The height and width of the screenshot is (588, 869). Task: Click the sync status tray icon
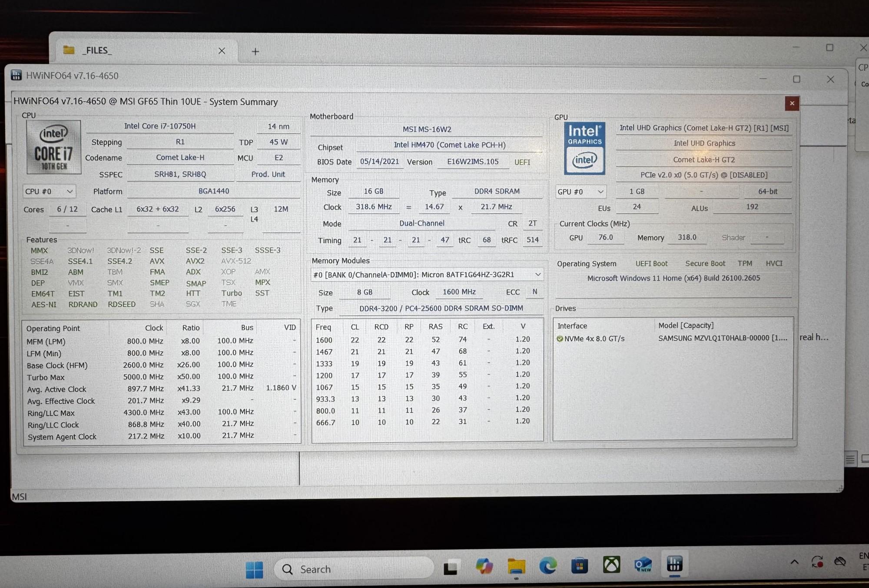pos(817,562)
